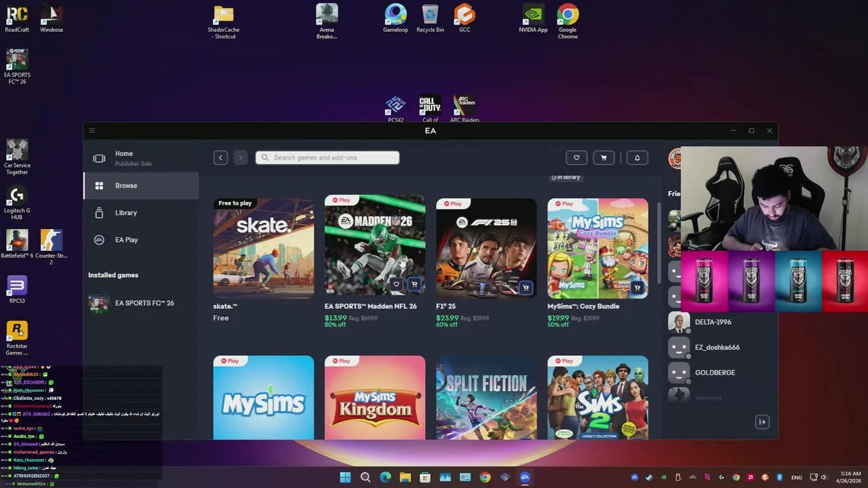868x488 pixels.
Task: Open the F1 25 cover art
Action: coord(486,248)
